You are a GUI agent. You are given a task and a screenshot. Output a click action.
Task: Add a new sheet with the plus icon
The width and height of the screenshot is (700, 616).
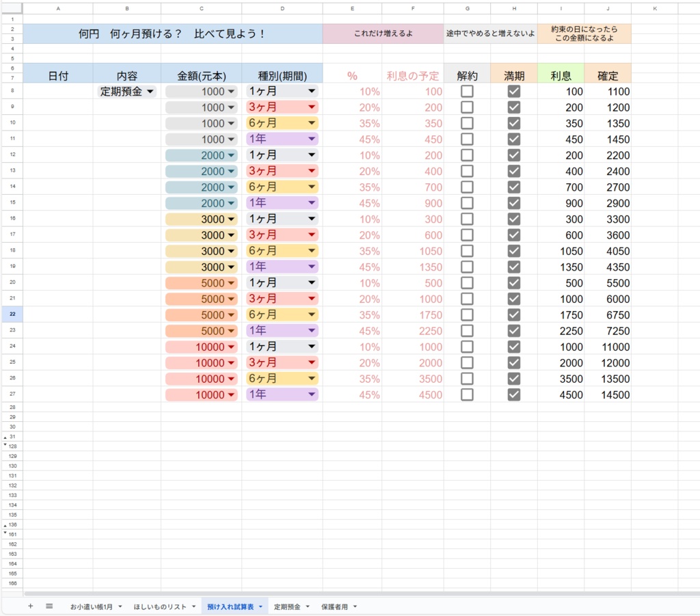(x=30, y=606)
